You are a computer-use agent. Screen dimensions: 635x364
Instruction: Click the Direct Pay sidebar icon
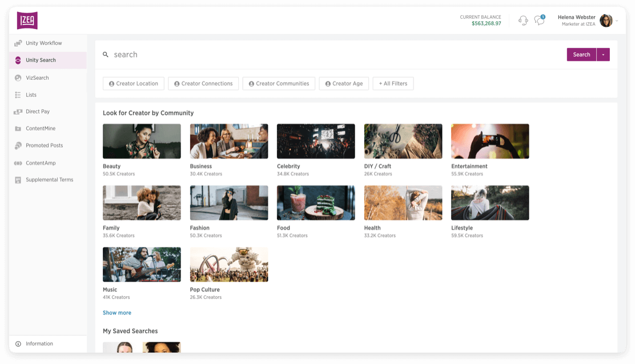click(x=18, y=112)
